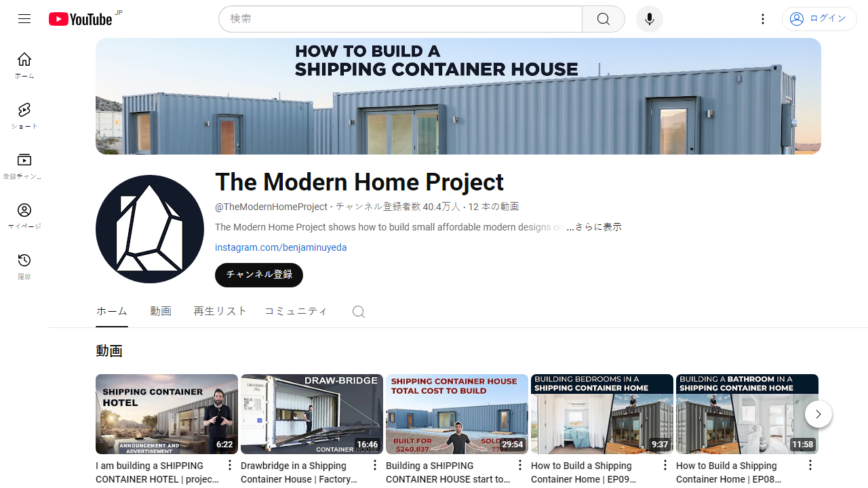
Task: Show next videos with carousel arrow
Action: click(x=818, y=414)
